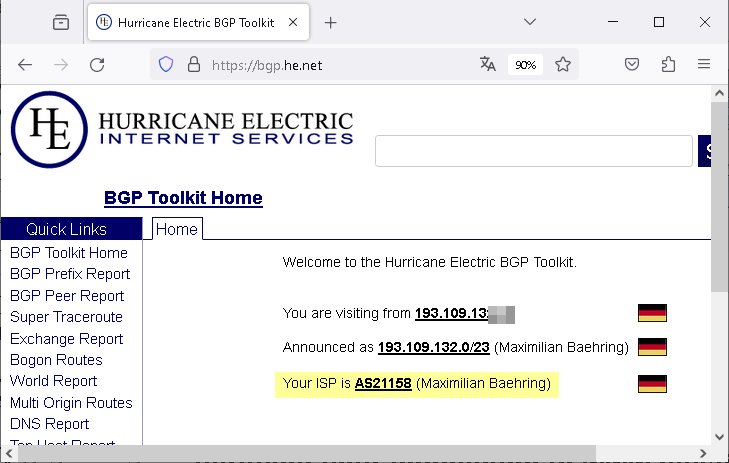Click the vertical scrollbar down arrow
This screenshot has width=729, height=463.
click(720, 437)
